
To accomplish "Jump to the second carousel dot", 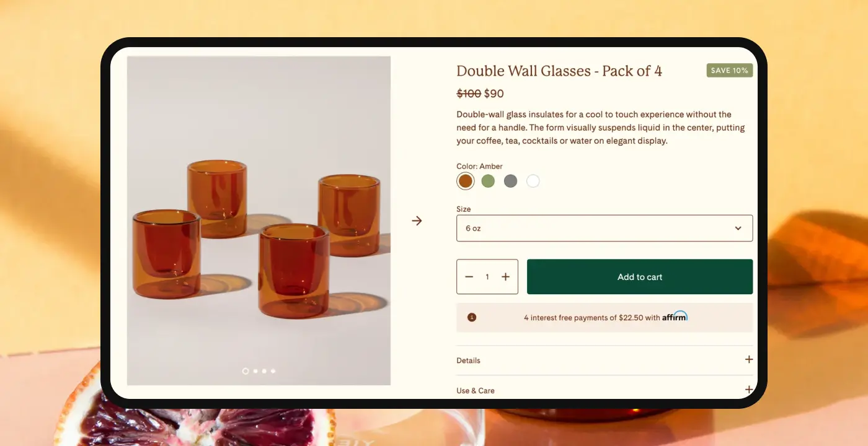I will pos(255,371).
